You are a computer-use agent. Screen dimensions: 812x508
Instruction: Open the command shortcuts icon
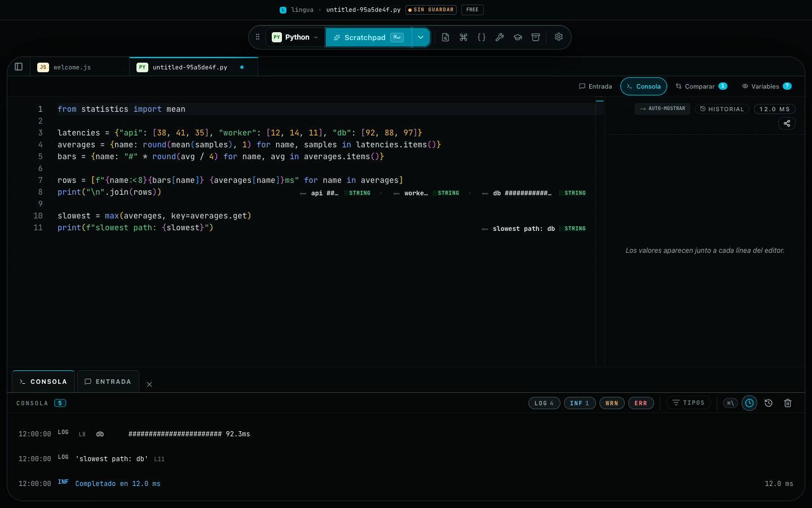pos(464,37)
